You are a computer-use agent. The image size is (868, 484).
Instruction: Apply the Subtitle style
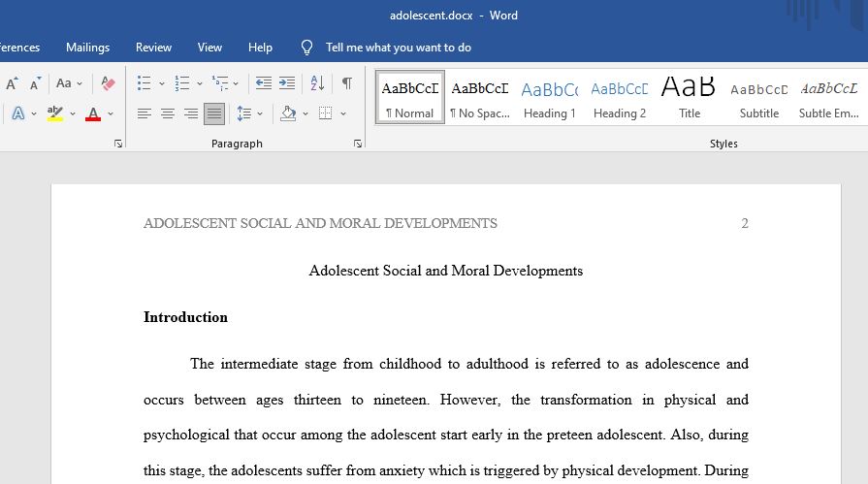(759, 97)
